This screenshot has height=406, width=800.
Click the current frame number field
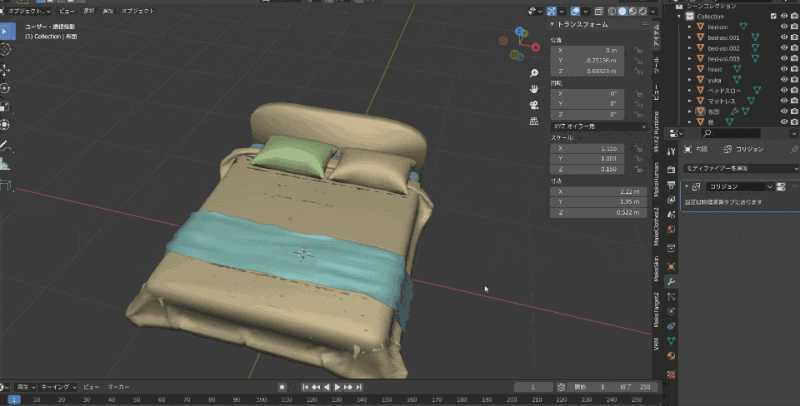coord(533,387)
